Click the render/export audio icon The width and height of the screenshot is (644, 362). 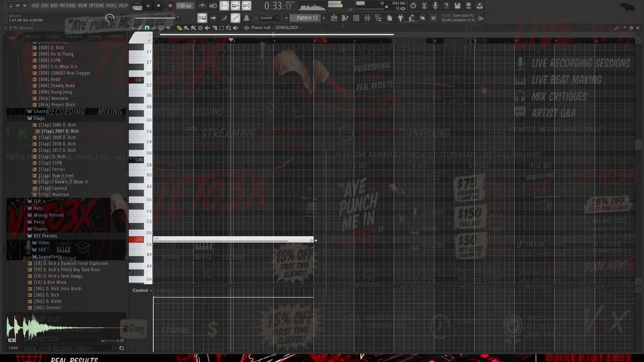pos(468,6)
